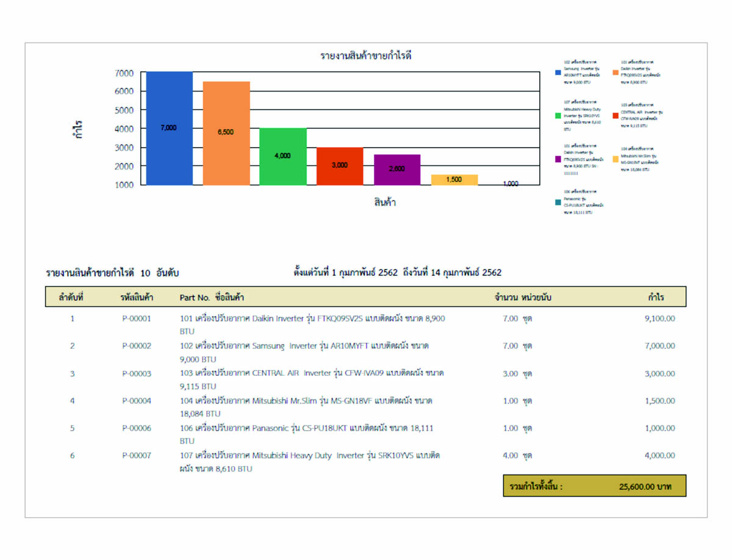Click the red CENTRAL AIR legend swatch
Image resolution: width=732 pixels, height=560 pixels.
(x=615, y=115)
